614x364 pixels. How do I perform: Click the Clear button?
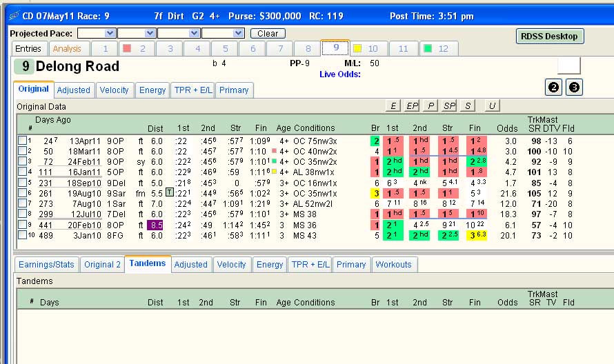click(268, 33)
